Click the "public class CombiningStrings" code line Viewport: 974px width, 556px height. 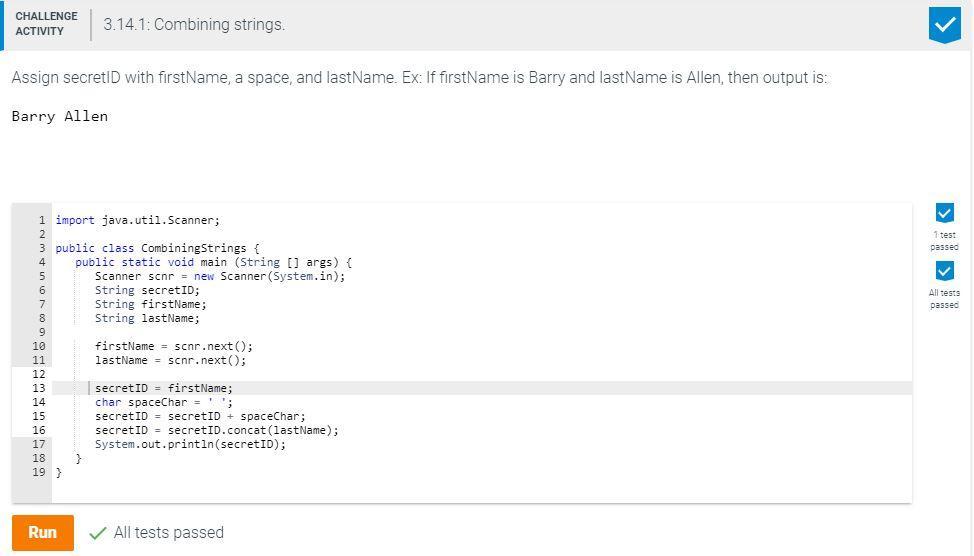pos(157,248)
